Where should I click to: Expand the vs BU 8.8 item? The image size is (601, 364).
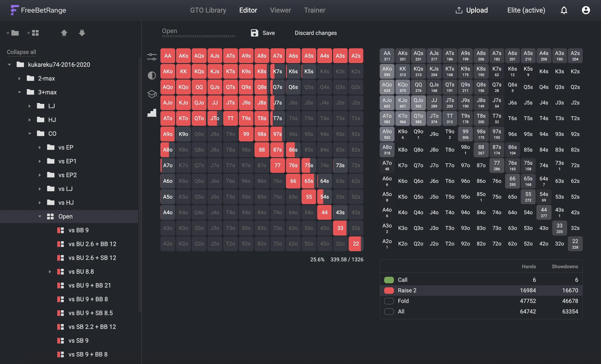pyautogui.click(x=50, y=272)
